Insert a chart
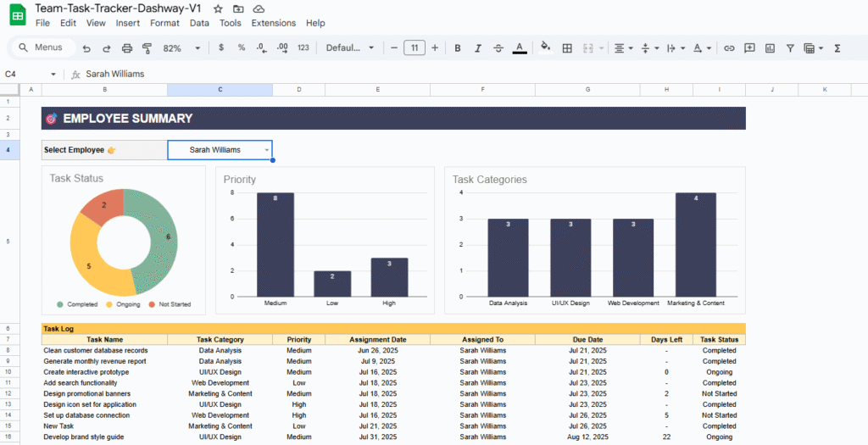This screenshot has height=445, width=868. (770, 48)
